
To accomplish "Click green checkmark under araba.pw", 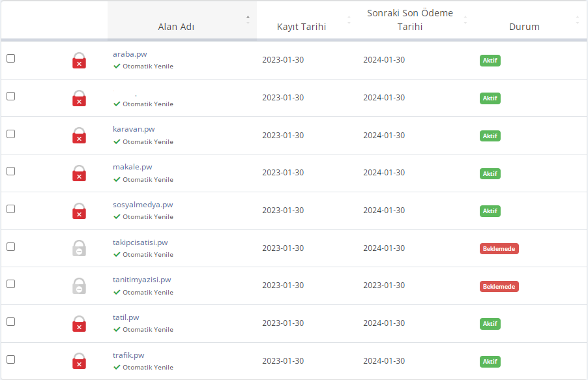I will [x=117, y=66].
